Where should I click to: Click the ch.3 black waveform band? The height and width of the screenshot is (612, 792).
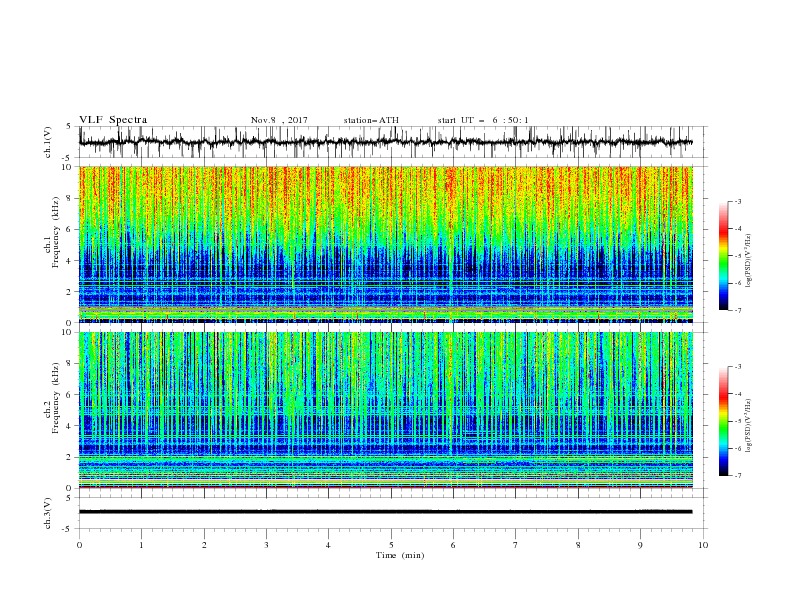[x=385, y=512]
